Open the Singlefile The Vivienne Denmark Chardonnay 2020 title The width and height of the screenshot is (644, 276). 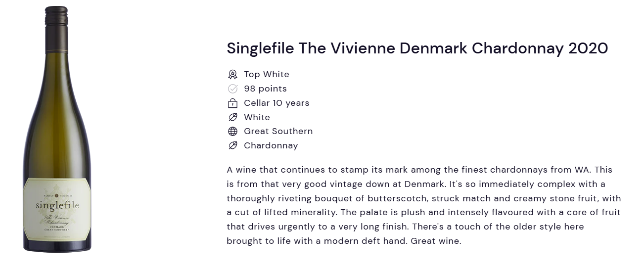point(417,48)
